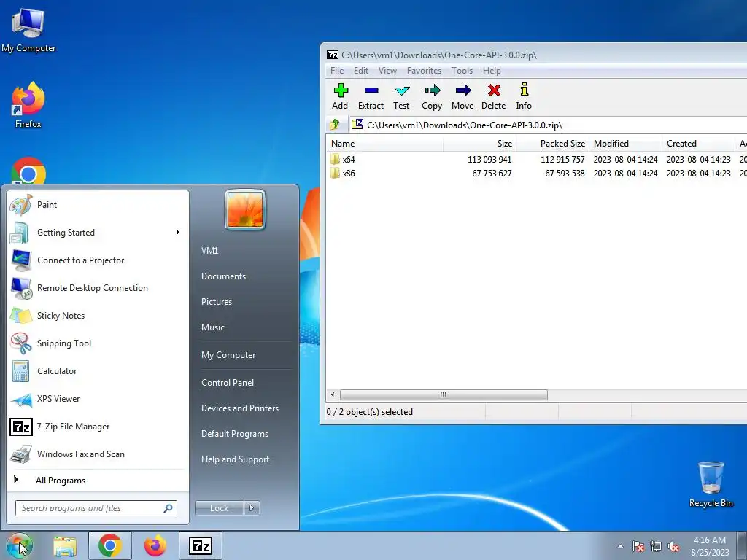Screen dimensions: 747x560
Task: Click the 7-Zip taskbar button
Action: coord(201,545)
